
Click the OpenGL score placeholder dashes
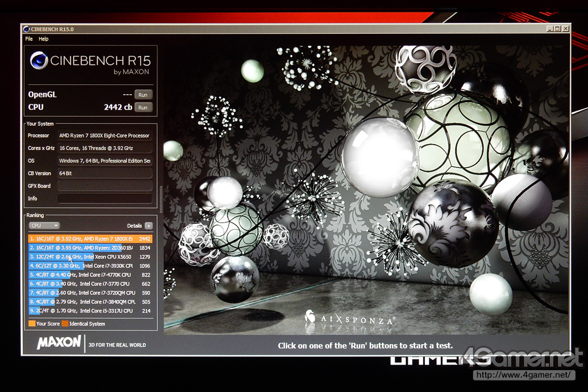pos(127,95)
